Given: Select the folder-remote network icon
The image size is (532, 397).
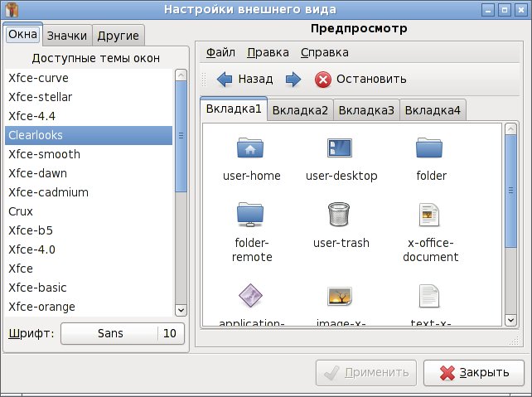Looking at the screenshot, I should [x=250, y=215].
